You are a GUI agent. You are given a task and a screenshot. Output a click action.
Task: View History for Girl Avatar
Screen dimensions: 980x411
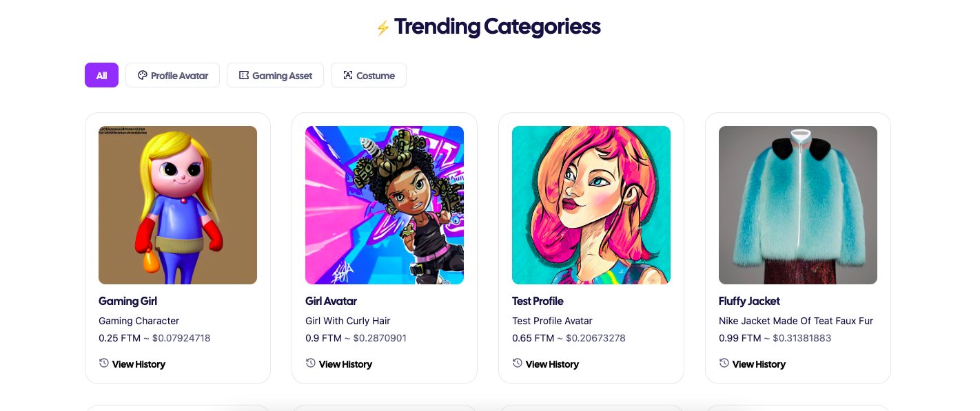[339, 363]
